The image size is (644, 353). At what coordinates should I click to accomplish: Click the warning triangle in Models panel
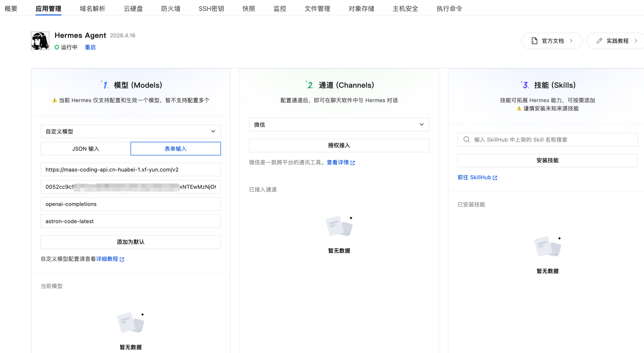[x=54, y=100]
